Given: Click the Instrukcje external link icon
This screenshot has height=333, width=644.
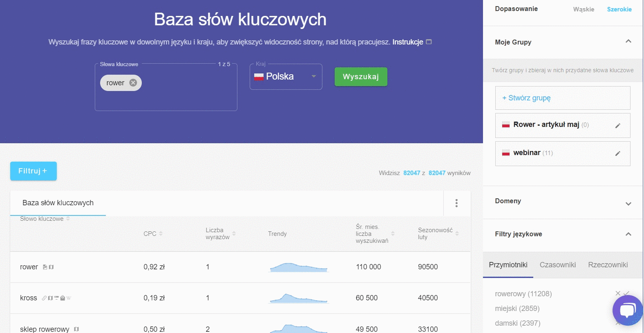Looking at the screenshot, I should [x=429, y=42].
